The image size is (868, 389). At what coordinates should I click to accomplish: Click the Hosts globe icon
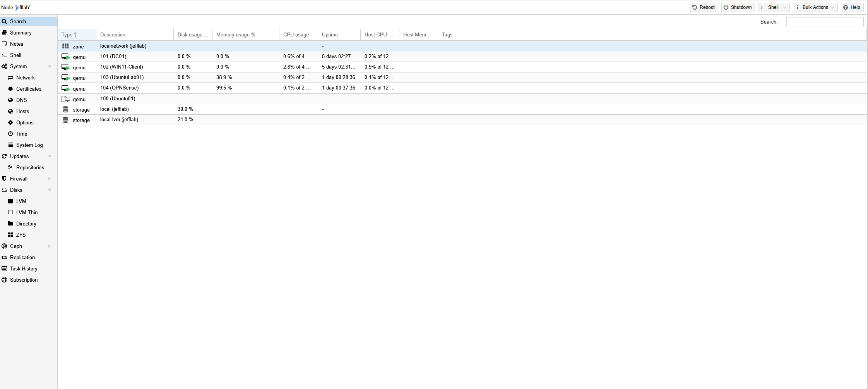coord(10,112)
